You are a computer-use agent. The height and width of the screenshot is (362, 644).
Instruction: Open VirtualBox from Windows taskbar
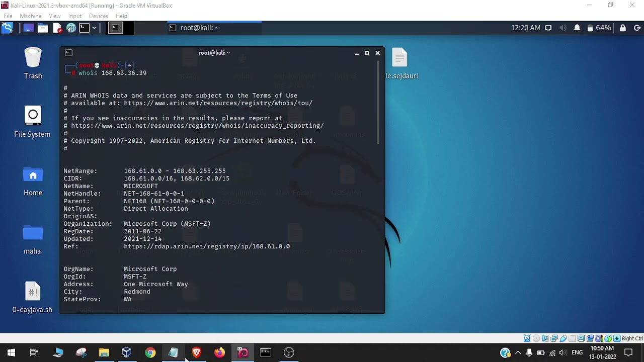point(127,352)
